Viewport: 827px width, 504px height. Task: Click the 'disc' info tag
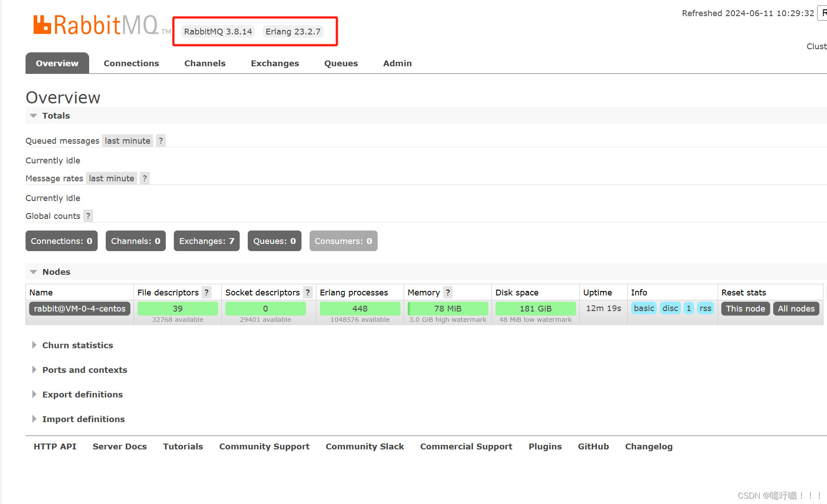click(x=670, y=308)
